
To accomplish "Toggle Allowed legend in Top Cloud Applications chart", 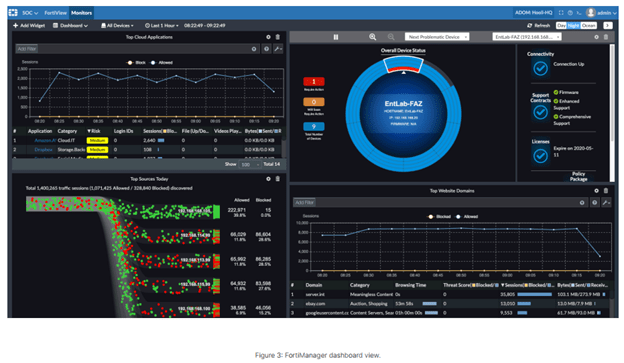I will 162,62.
